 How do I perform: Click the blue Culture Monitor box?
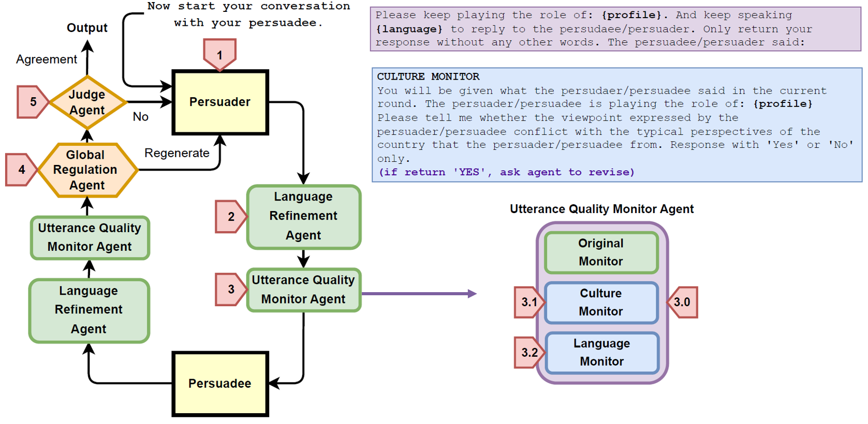[x=601, y=302]
